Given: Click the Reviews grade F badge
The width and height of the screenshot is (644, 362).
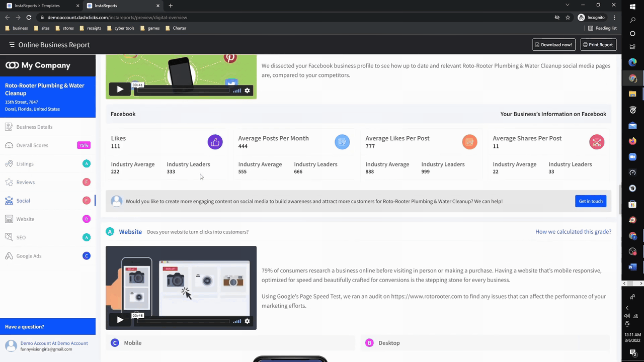Looking at the screenshot, I should (87, 182).
